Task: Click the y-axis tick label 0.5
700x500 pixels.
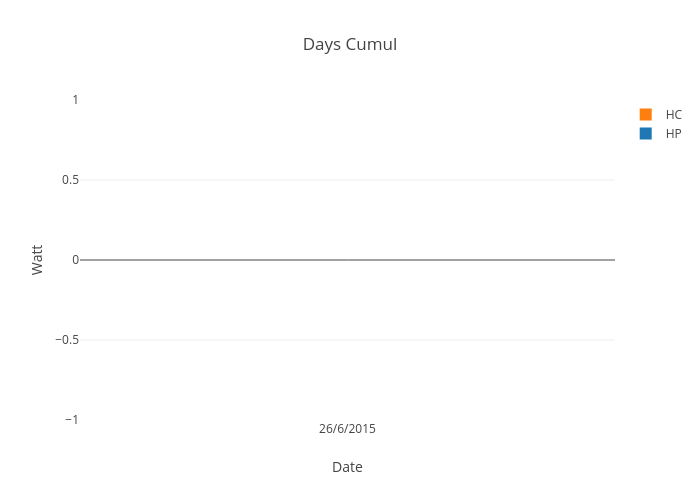Action: [70, 179]
